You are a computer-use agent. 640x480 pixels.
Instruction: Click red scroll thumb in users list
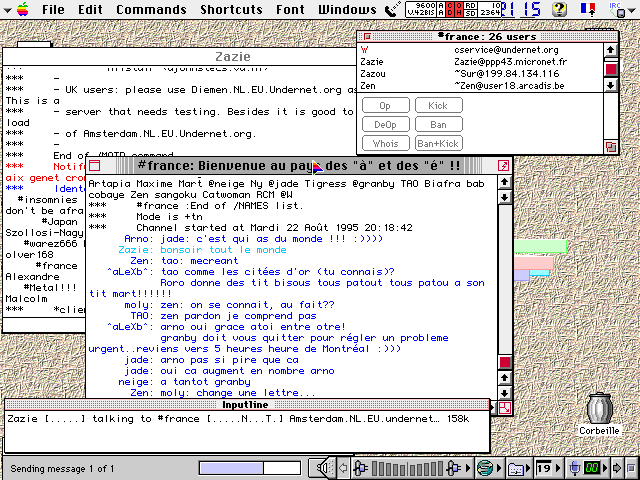[x=611, y=69]
